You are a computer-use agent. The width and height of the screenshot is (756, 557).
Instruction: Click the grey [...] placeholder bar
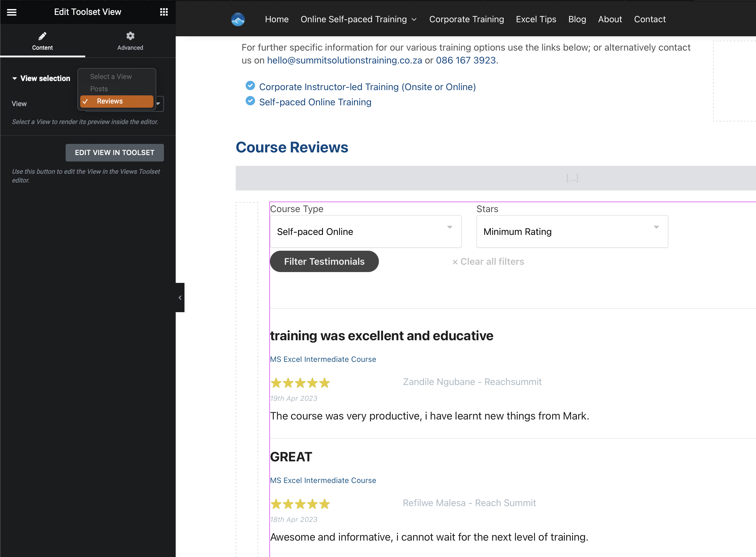point(496,178)
